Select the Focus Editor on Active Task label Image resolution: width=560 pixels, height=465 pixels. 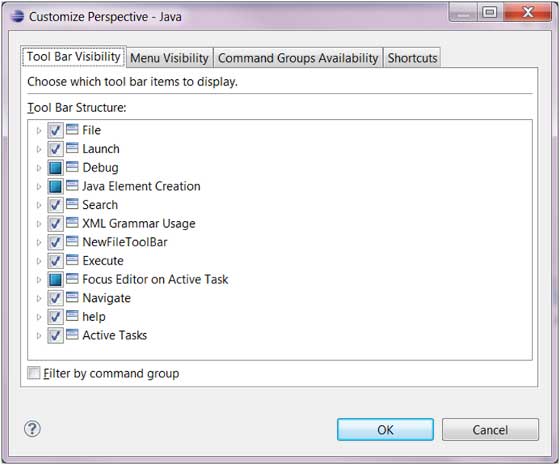click(155, 279)
